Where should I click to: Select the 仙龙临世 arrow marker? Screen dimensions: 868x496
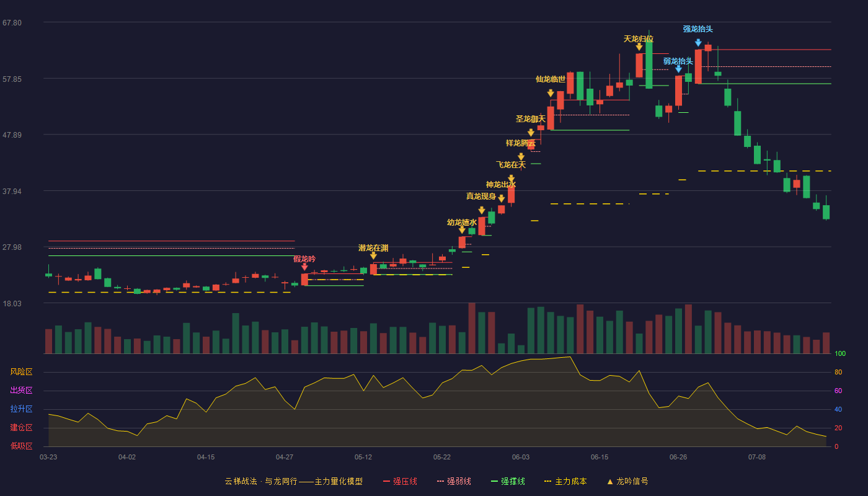[x=551, y=94]
